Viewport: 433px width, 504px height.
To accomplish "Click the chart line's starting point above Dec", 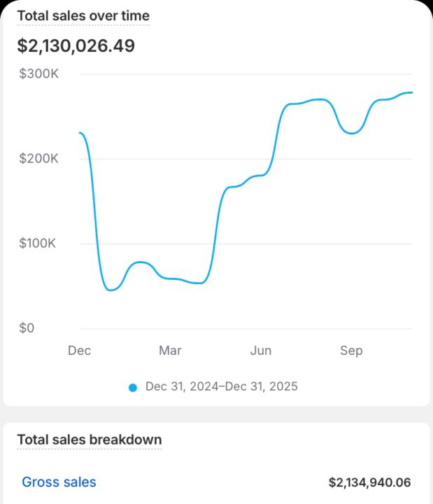I will [80, 132].
